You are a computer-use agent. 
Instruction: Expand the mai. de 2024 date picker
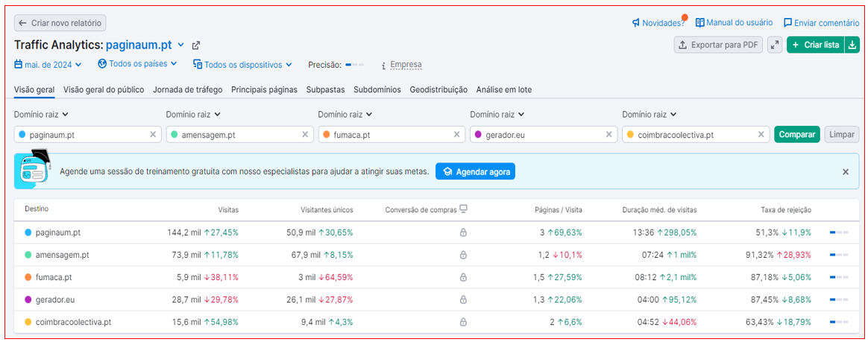pyautogui.click(x=48, y=65)
